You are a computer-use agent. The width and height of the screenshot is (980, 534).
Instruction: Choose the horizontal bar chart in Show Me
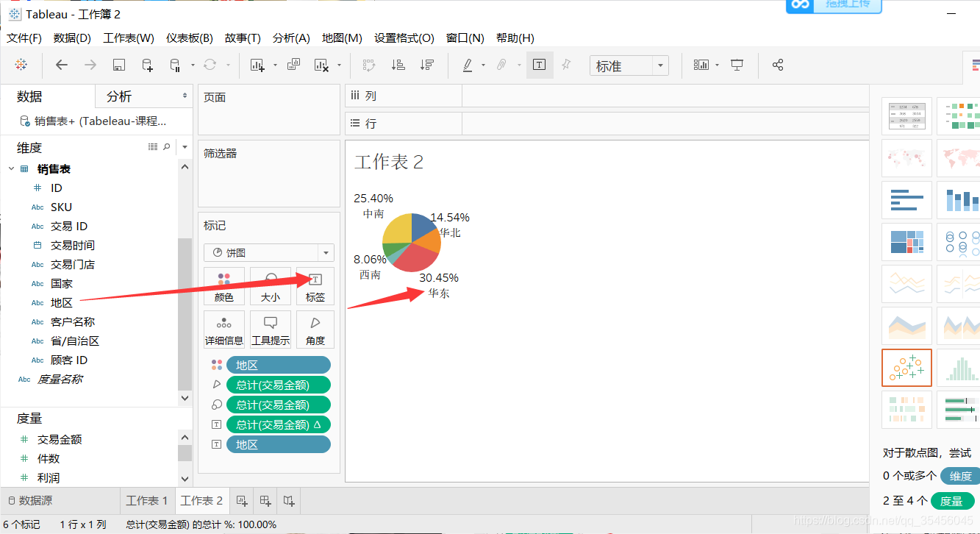(x=906, y=200)
